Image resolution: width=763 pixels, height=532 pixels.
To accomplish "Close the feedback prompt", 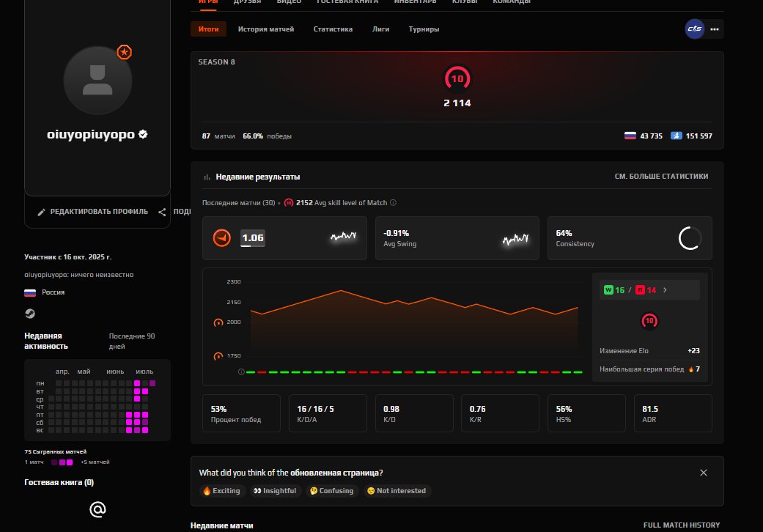I will click(x=703, y=473).
